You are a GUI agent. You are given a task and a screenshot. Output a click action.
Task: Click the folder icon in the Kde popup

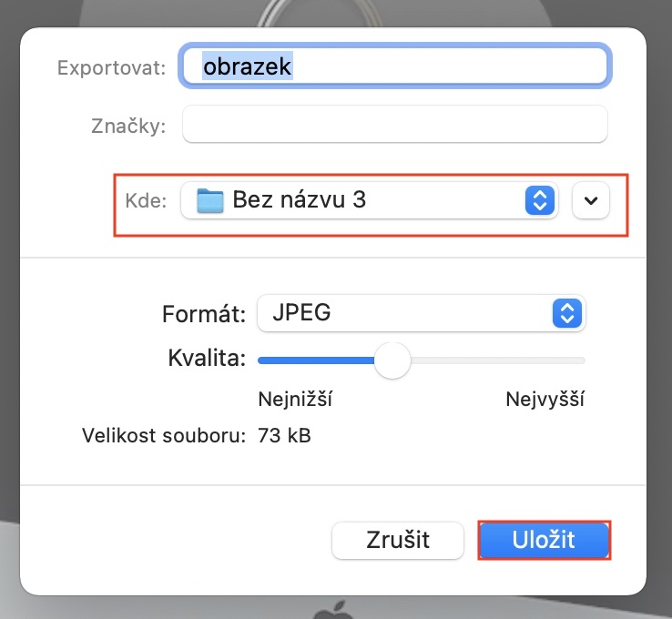[x=210, y=200]
